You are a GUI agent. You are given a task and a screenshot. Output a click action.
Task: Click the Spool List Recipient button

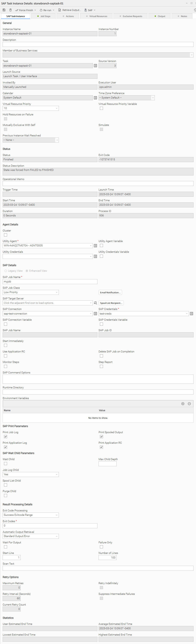(x=111, y=303)
